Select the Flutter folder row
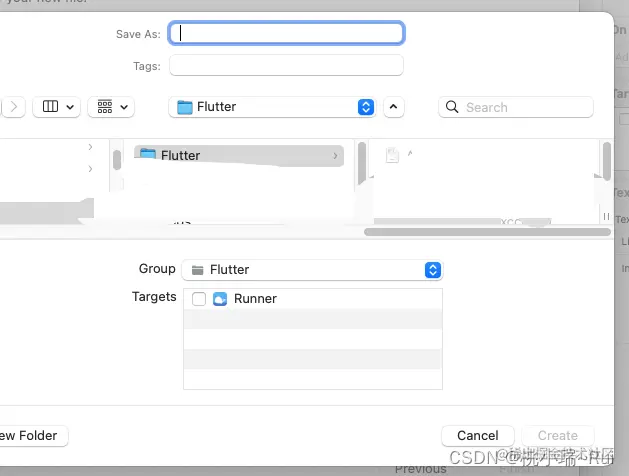The height and width of the screenshot is (476, 629). [239, 156]
